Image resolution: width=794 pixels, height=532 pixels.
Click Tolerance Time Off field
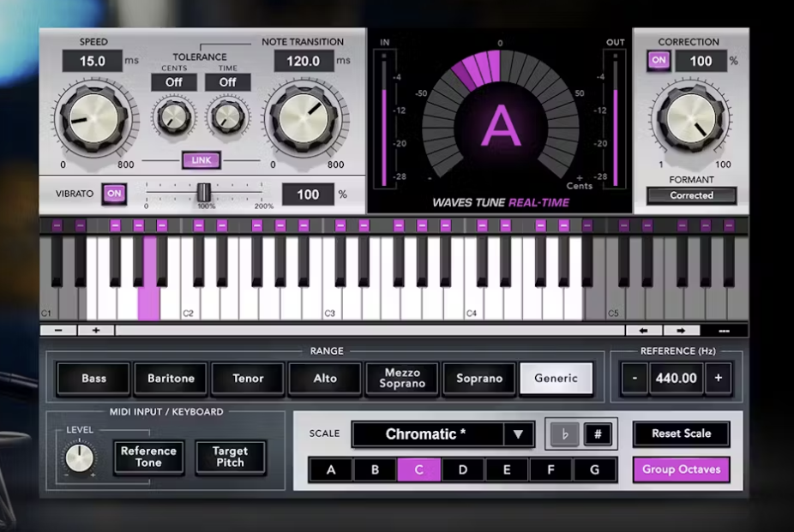click(x=227, y=82)
